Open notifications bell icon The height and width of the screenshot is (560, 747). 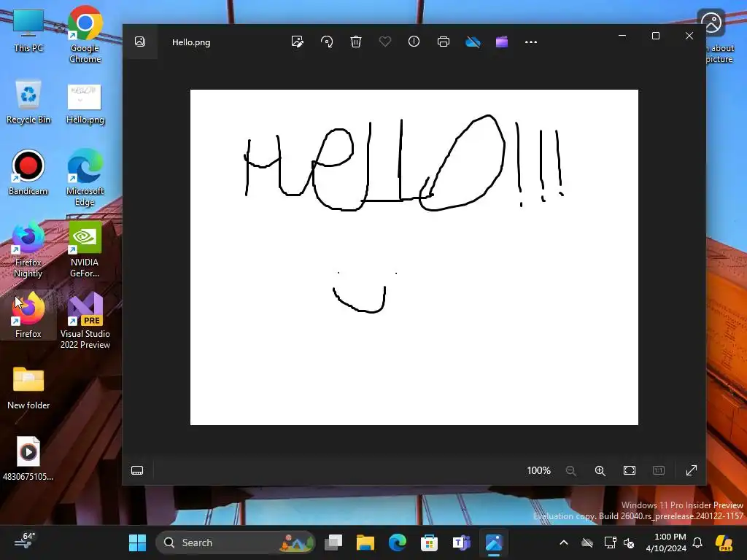click(x=697, y=542)
